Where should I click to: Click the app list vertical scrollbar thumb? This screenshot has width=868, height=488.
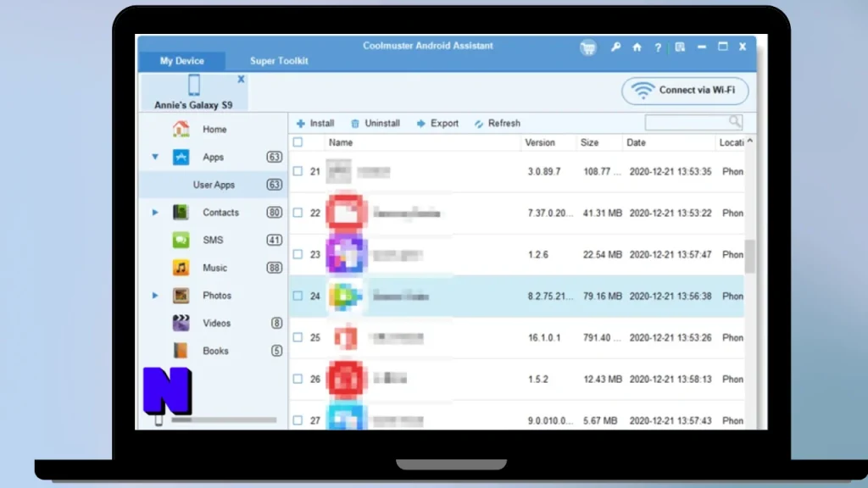click(x=750, y=256)
